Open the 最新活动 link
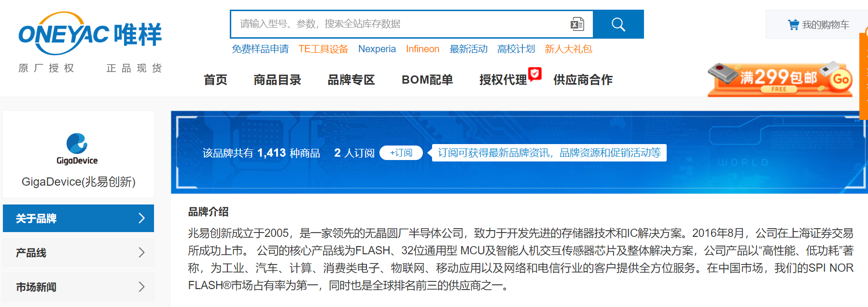 [x=468, y=49]
